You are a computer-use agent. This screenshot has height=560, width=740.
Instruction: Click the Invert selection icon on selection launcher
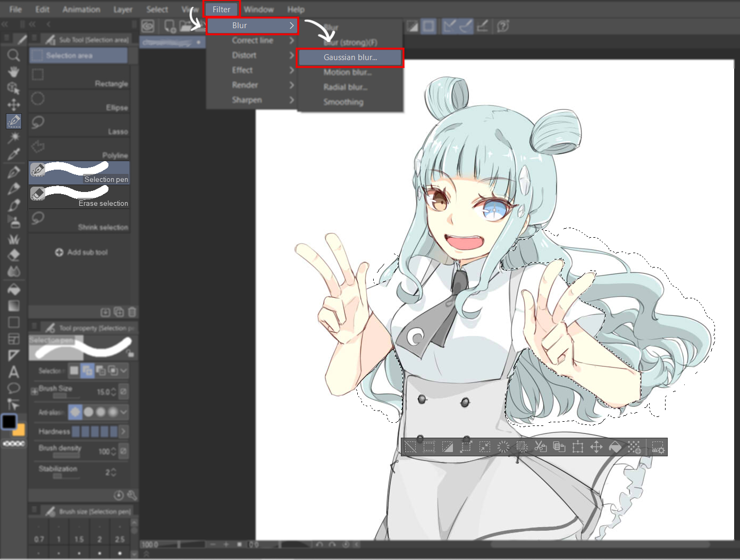[x=447, y=447]
